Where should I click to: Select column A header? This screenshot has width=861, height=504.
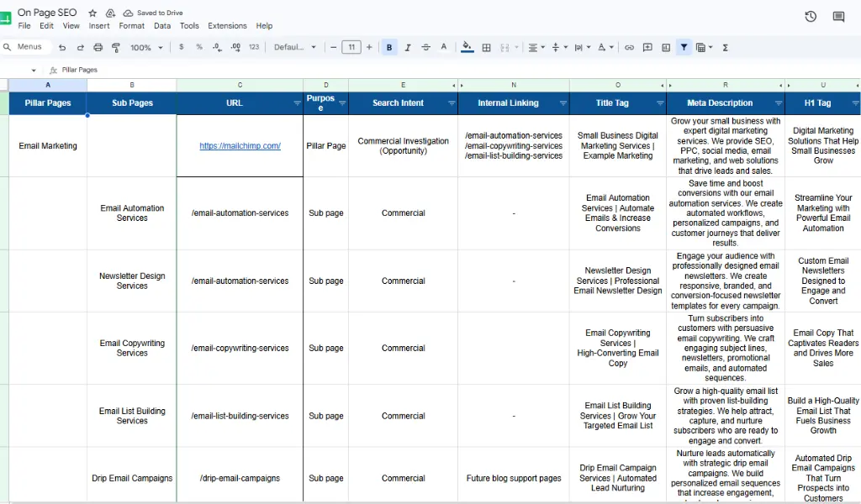[48, 85]
